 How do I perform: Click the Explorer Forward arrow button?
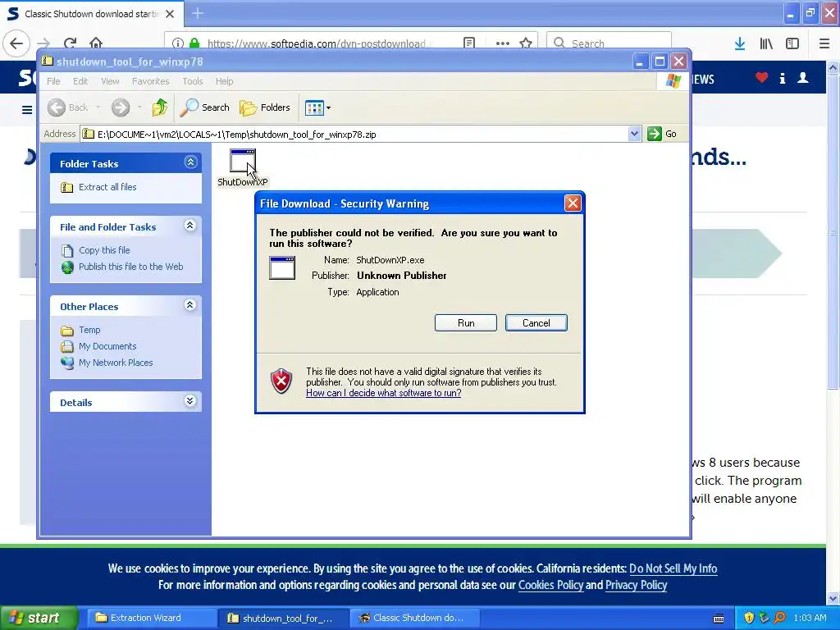click(121, 107)
